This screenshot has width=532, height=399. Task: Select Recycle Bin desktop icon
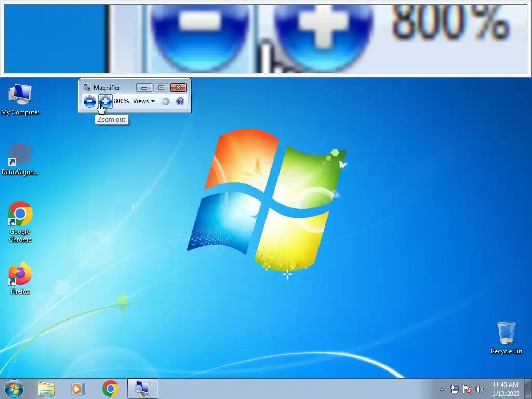(506, 338)
